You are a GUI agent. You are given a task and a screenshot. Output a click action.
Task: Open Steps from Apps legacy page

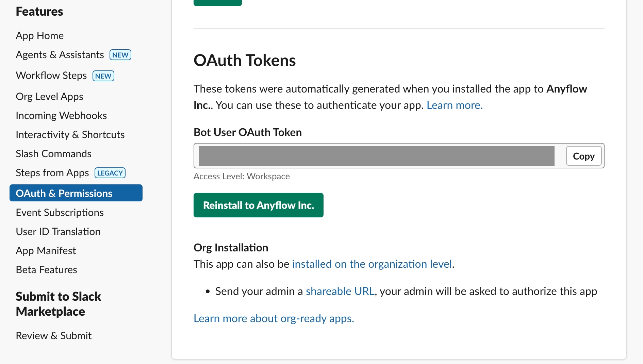point(52,173)
